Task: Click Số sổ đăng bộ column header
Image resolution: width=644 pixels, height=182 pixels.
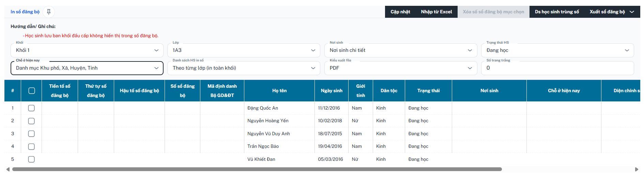Action: (x=183, y=91)
